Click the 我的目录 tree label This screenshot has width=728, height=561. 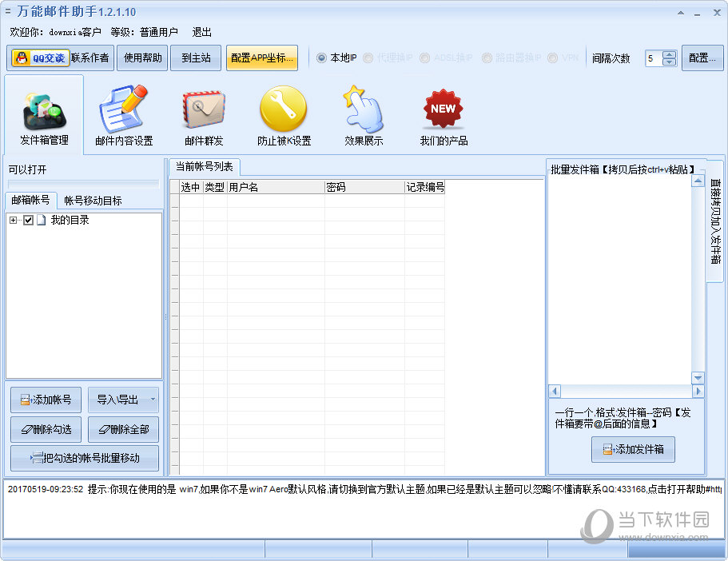(70, 220)
